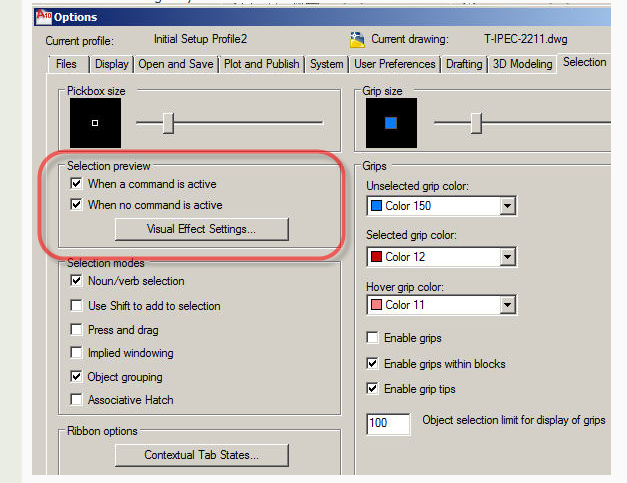Uncheck When a command is active

click(x=76, y=184)
